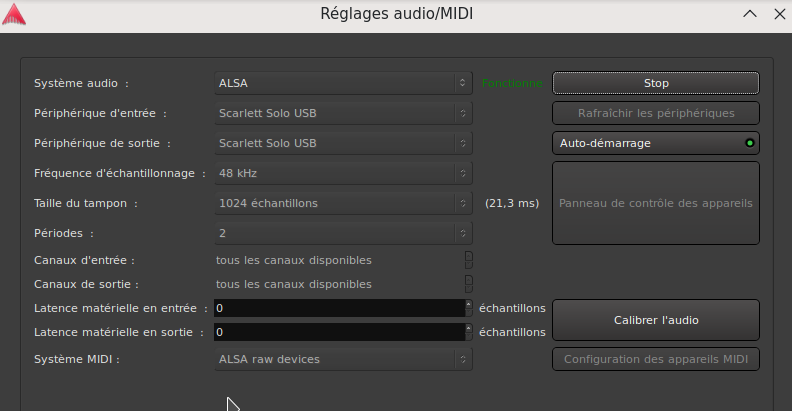Open the Périodes dropdown
The width and height of the screenshot is (792, 411).
pyautogui.click(x=342, y=233)
